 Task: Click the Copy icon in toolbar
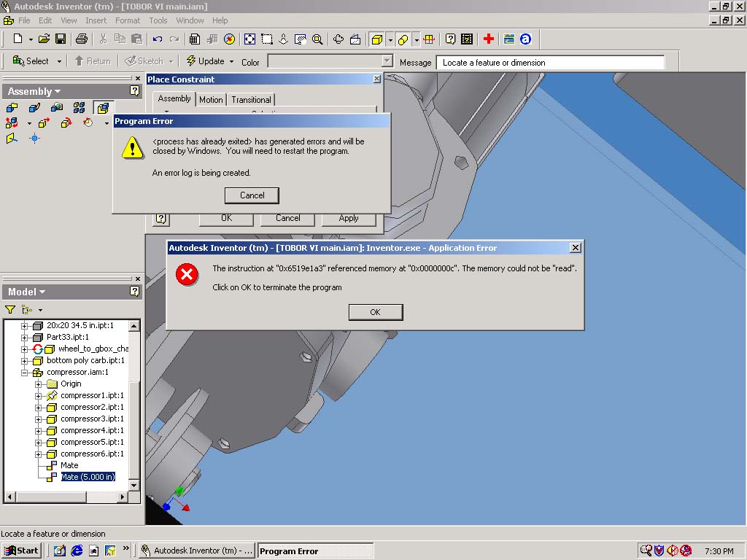pos(120,39)
